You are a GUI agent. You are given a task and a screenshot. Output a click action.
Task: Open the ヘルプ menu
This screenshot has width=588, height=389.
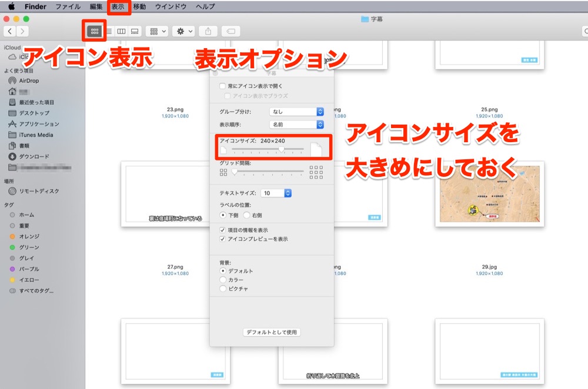[205, 6]
